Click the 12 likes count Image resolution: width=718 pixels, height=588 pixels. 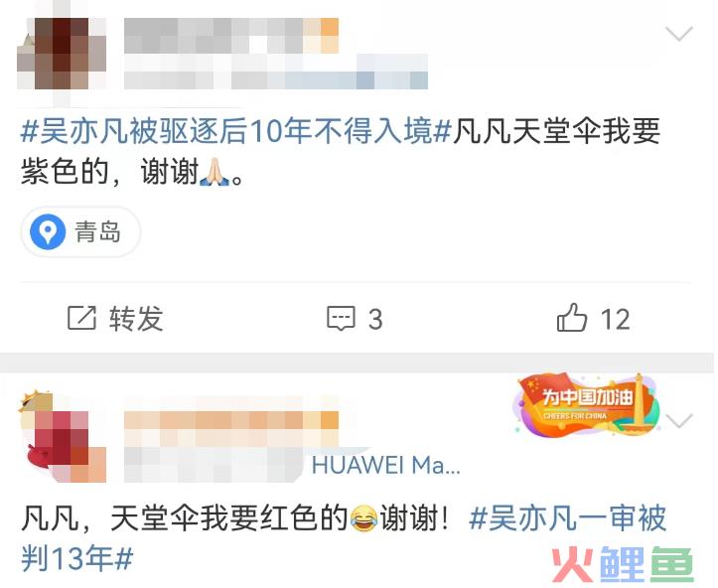tap(615, 319)
